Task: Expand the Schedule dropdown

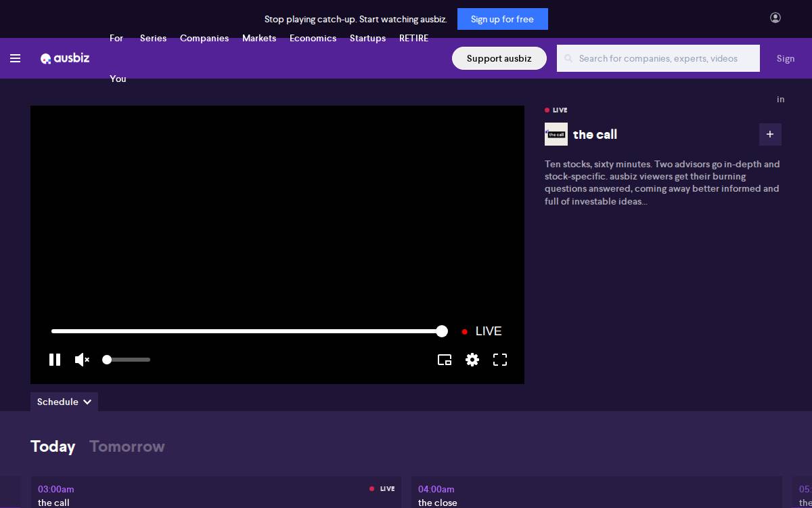Action: 64,402
